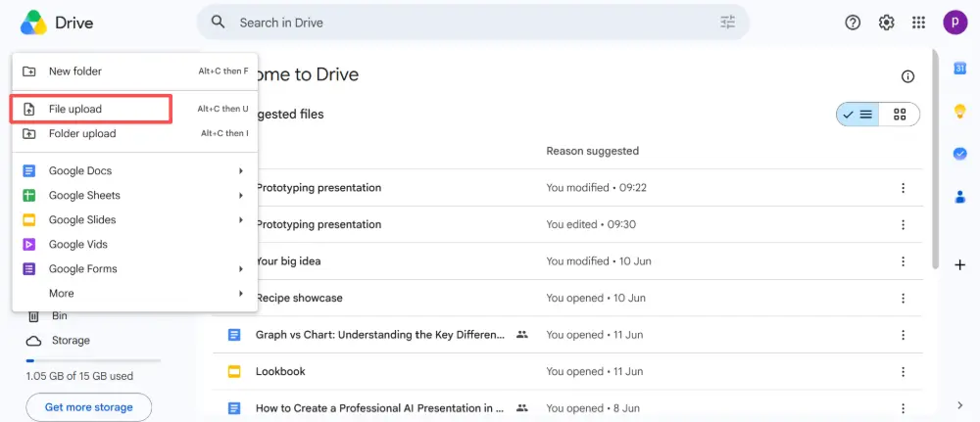Viewport: 980px width, 422px height.
Task: Select Google Docs menu entry
Action: [135, 170]
